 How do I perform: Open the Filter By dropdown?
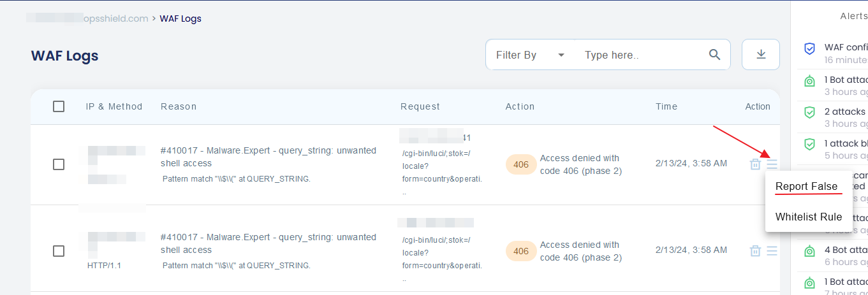pyautogui.click(x=531, y=55)
